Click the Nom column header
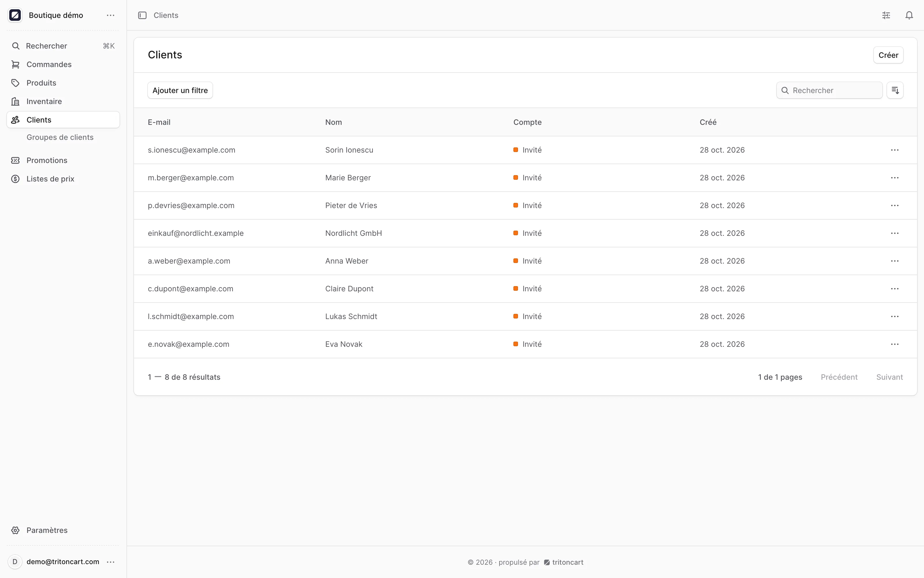The height and width of the screenshot is (578, 924). (334, 122)
